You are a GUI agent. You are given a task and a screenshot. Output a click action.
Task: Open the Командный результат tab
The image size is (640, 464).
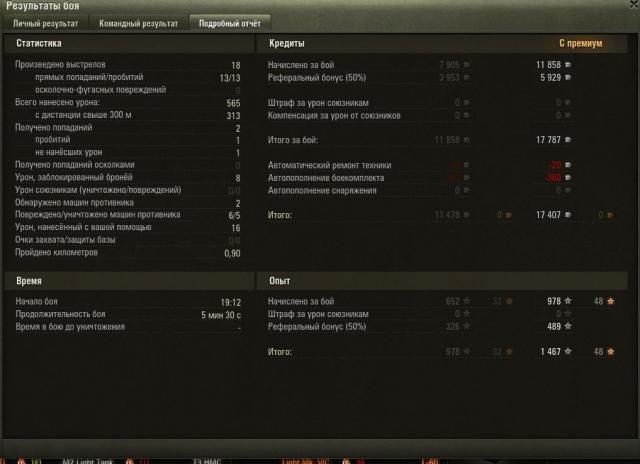(x=138, y=23)
